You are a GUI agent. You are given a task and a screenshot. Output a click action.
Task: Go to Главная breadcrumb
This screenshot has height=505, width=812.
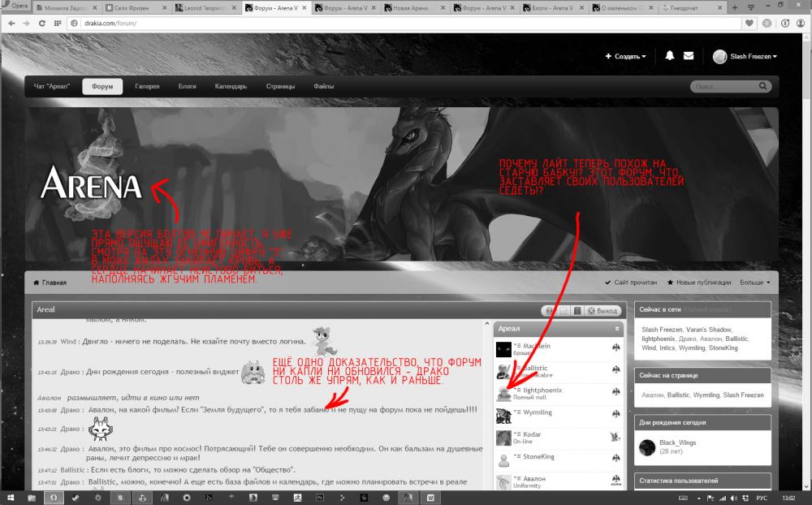50,283
